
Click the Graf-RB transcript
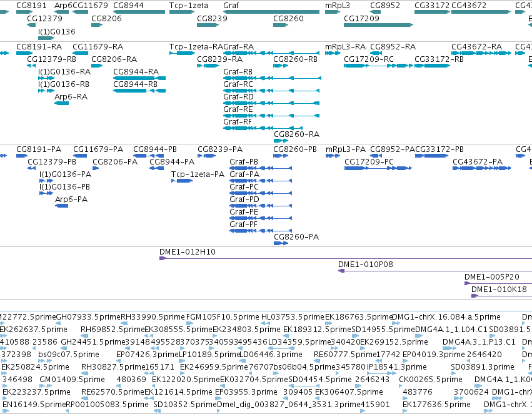272,78
